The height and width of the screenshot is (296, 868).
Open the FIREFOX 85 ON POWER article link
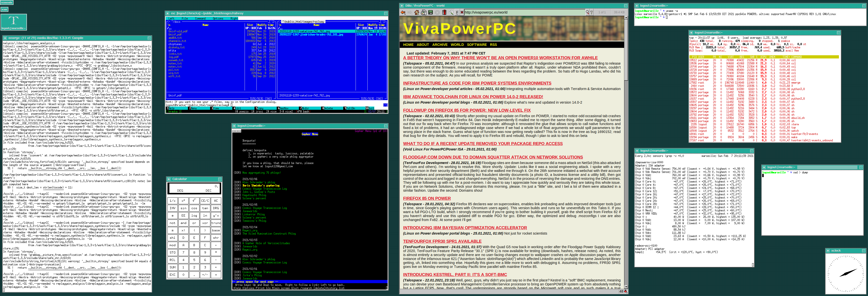(427, 198)
